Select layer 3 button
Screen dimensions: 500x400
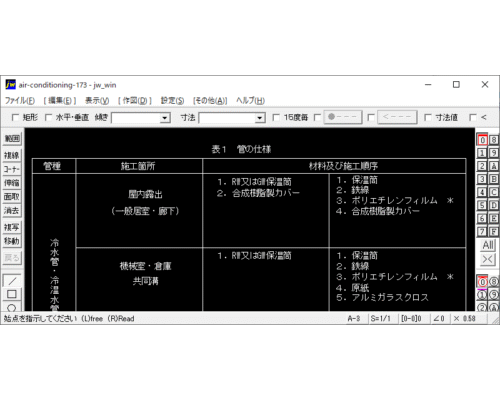482,179
